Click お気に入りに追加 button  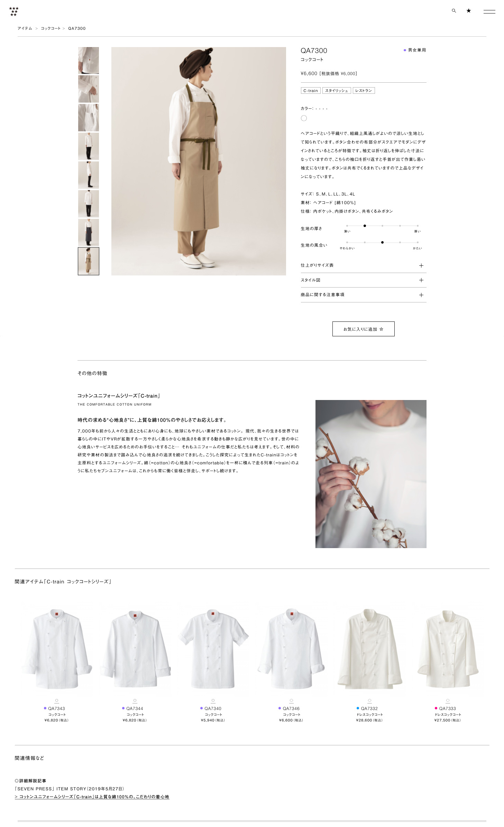tap(363, 329)
